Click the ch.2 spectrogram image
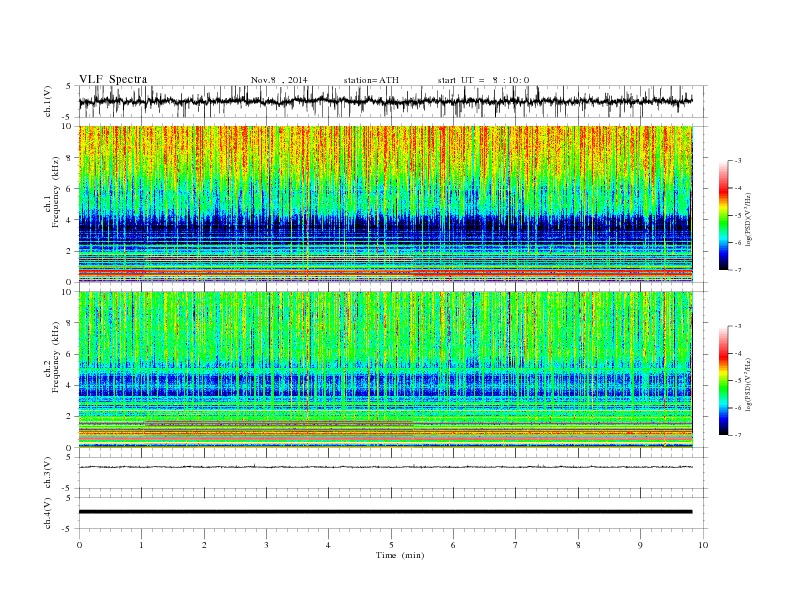Image resolution: width=792 pixels, height=612 pixels. click(386, 369)
